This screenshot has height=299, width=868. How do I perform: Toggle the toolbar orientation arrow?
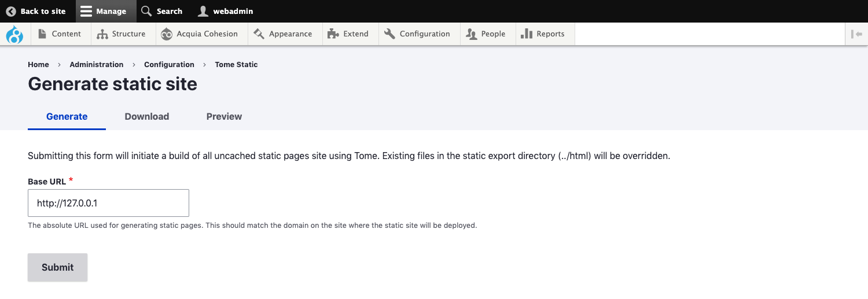coord(856,34)
